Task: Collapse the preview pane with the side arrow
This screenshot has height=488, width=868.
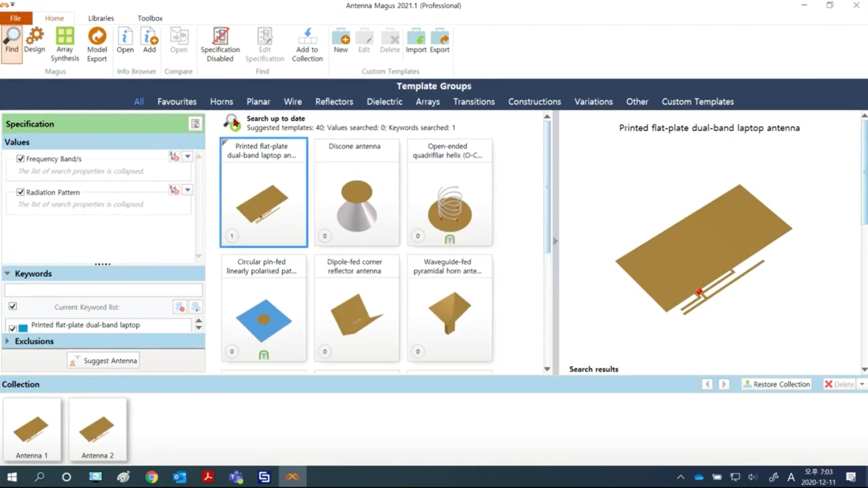Action: tap(556, 241)
